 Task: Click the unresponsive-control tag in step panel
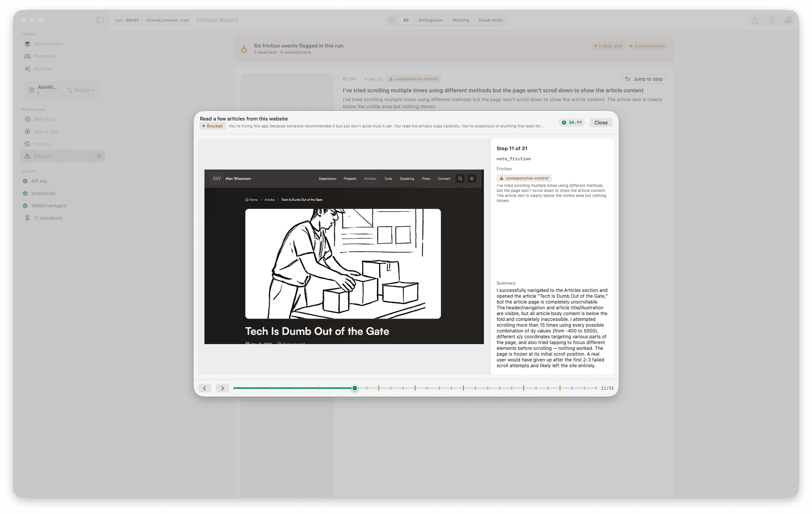(x=524, y=178)
